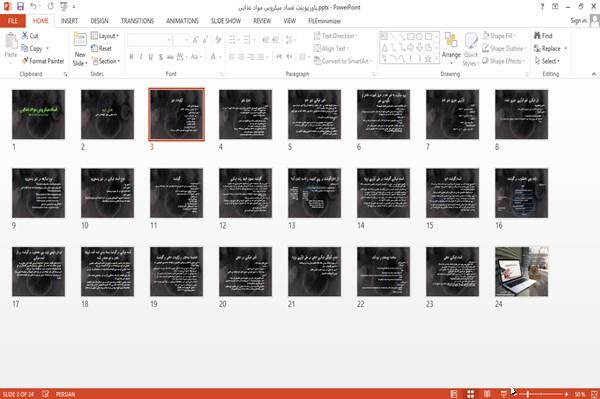Switch to the DESIGN tab
The height and width of the screenshot is (399, 600).
click(x=99, y=21)
